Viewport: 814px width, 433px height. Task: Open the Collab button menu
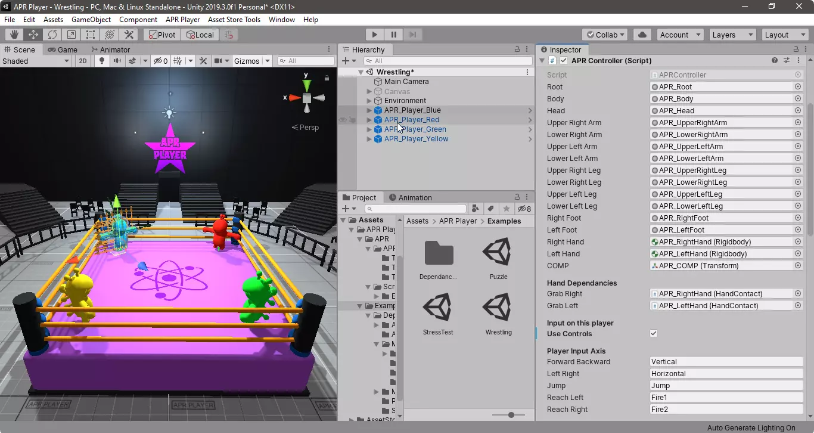(606, 34)
